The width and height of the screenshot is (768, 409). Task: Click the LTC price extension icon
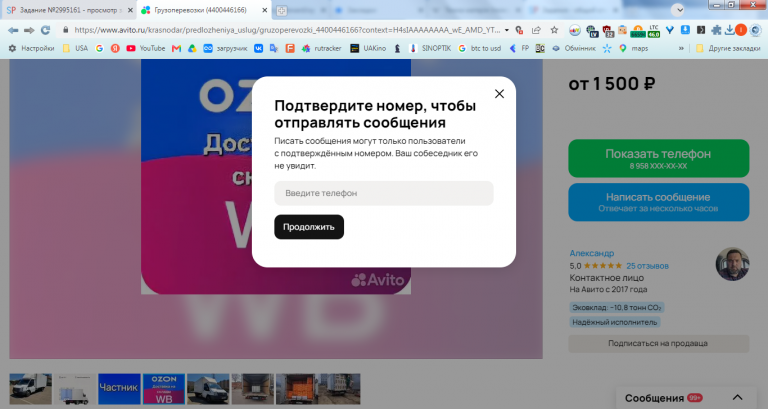pos(654,31)
